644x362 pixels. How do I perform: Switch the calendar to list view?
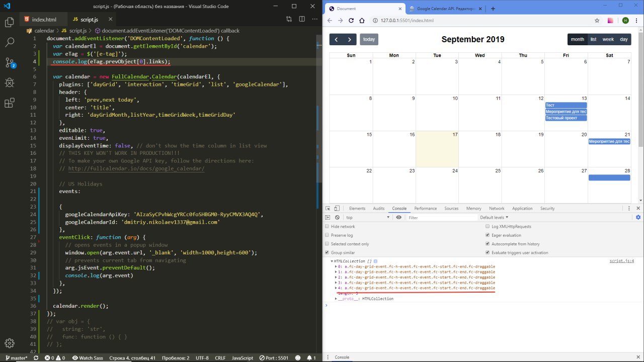[x=593, y=39]
